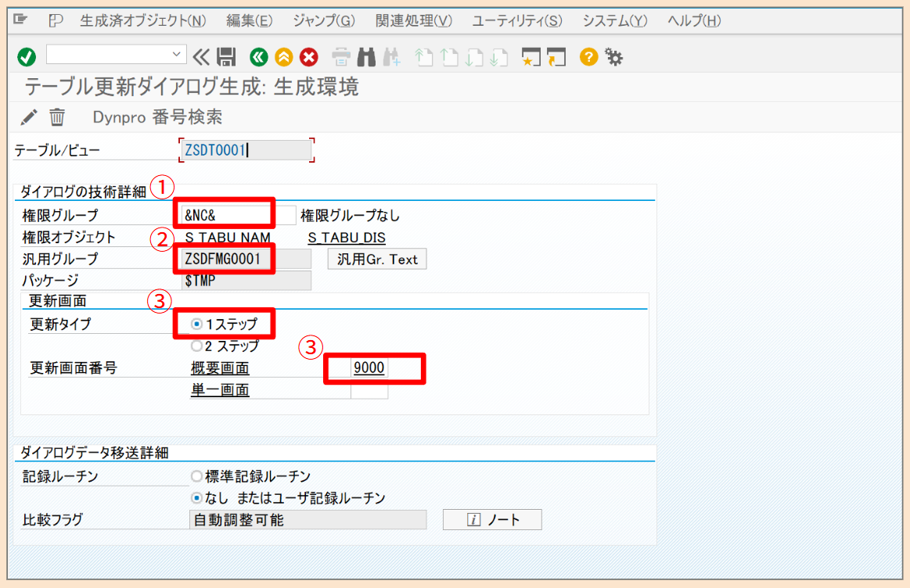910x588 pixels.
Task: Click the green Enter checkmark icon
Action: (26, 57)
